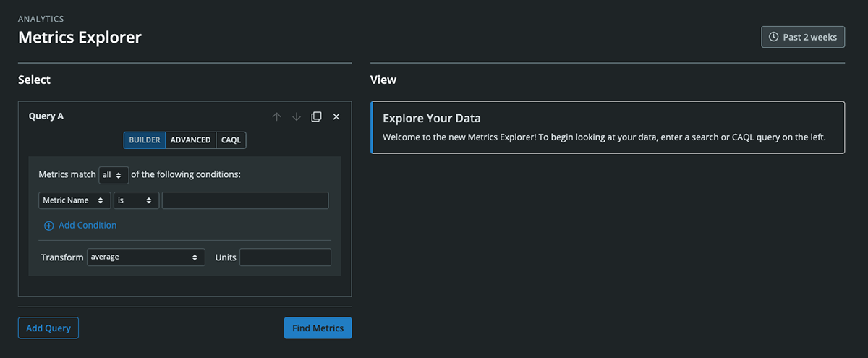This screenshot has height=358, width=868.
Task: Switch to the CAQL tab
Action: click(231, 140)
